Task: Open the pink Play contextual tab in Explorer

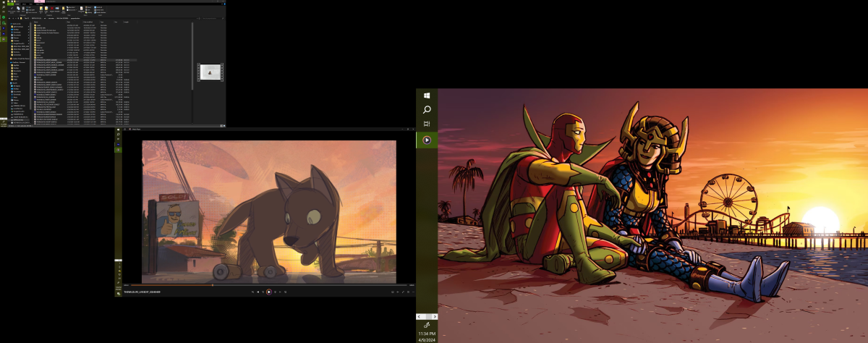Action: pyautogui.click(x=40, y=1)
